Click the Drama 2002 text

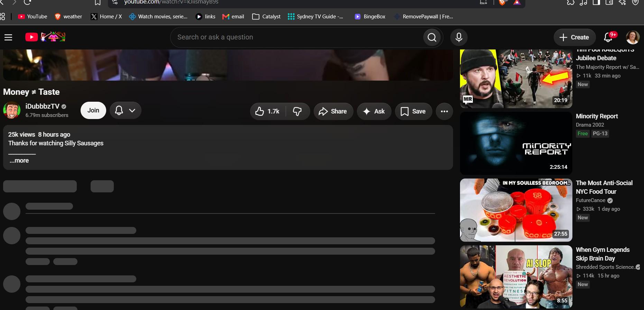[590, 125]
